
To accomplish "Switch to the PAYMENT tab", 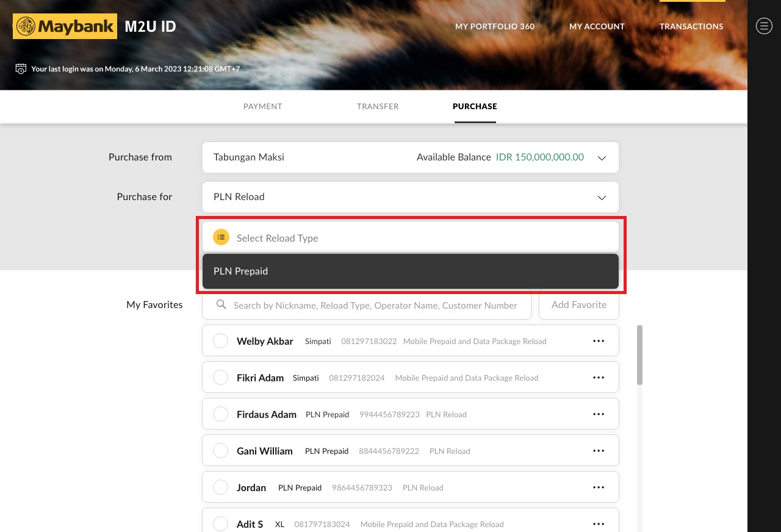I will click(263, 106).
